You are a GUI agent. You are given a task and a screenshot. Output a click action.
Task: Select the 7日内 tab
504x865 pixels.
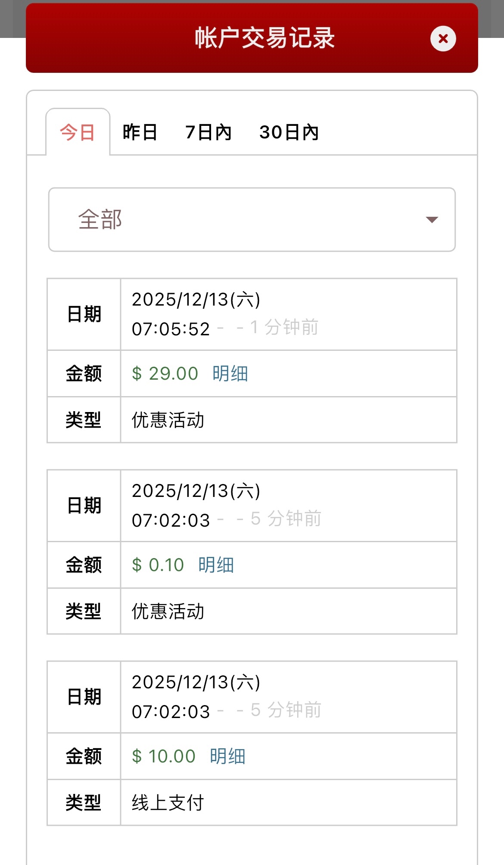coord(208,132)
